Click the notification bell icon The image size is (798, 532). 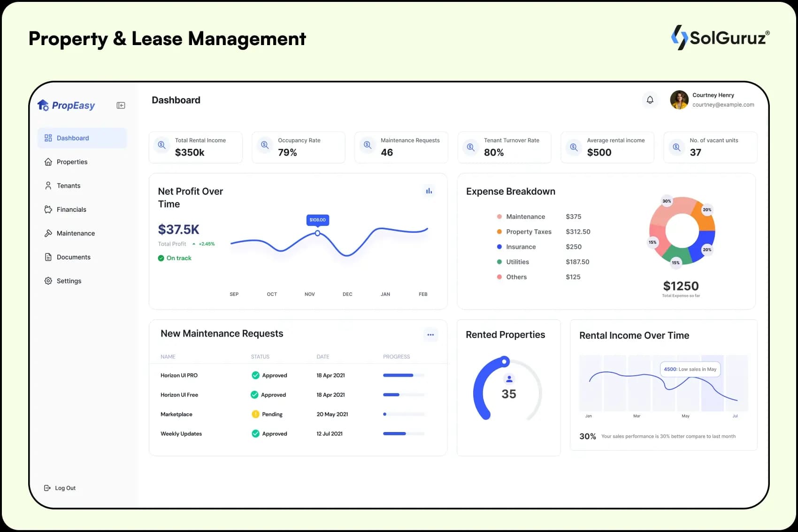(x=650, y=100)
